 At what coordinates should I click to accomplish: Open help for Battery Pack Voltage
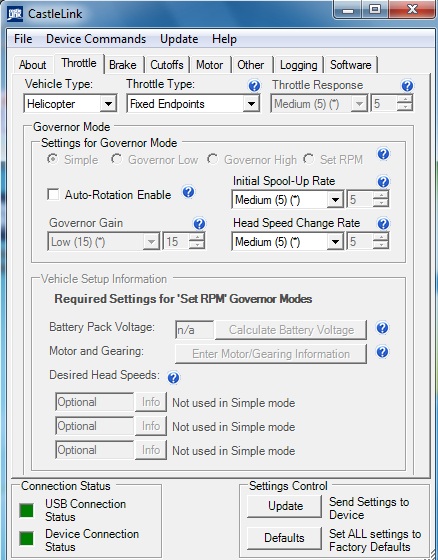pyautogui.click(x=383, y=328)
